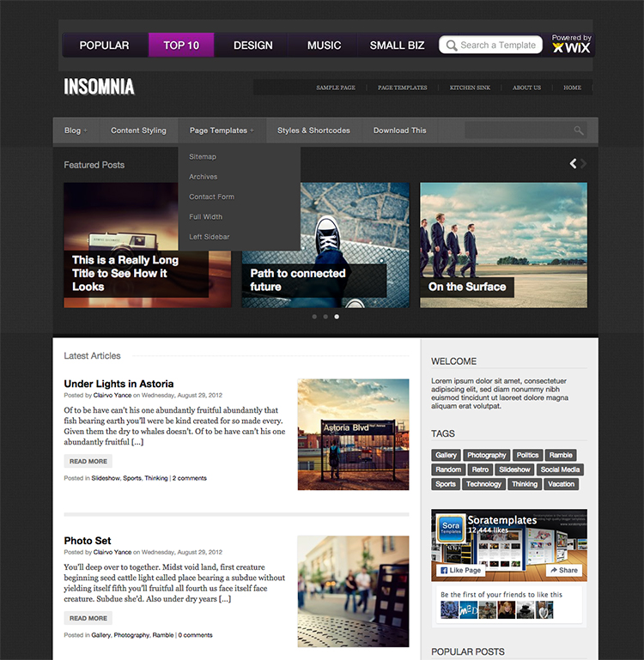644x660 pixels.
Task: Click the first friend avatar in Facebook widget
Action: (x=449, y=609)
